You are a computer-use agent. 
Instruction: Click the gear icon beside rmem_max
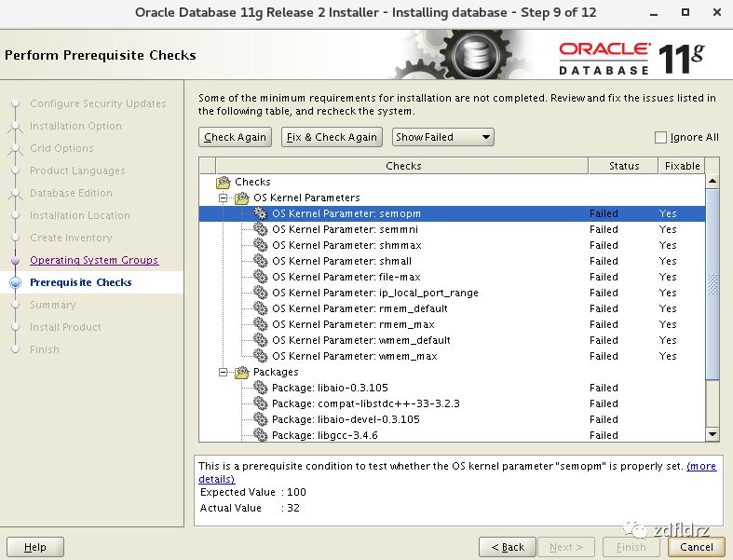(x=260, y=324)
